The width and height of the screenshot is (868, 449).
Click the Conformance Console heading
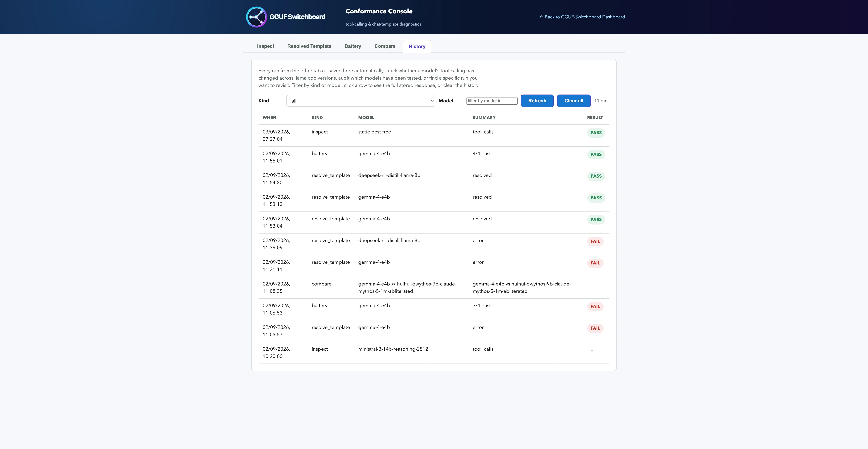(x=379, y=11)
